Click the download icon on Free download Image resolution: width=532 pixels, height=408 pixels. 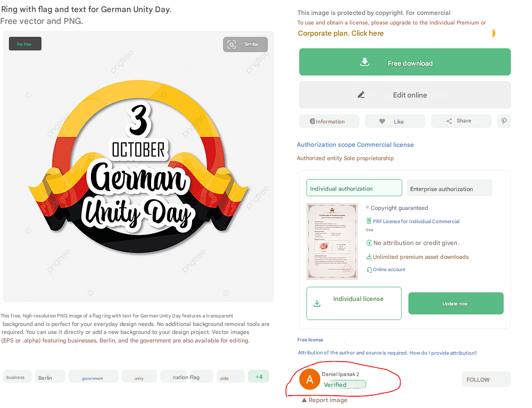[x=364, y=62]
